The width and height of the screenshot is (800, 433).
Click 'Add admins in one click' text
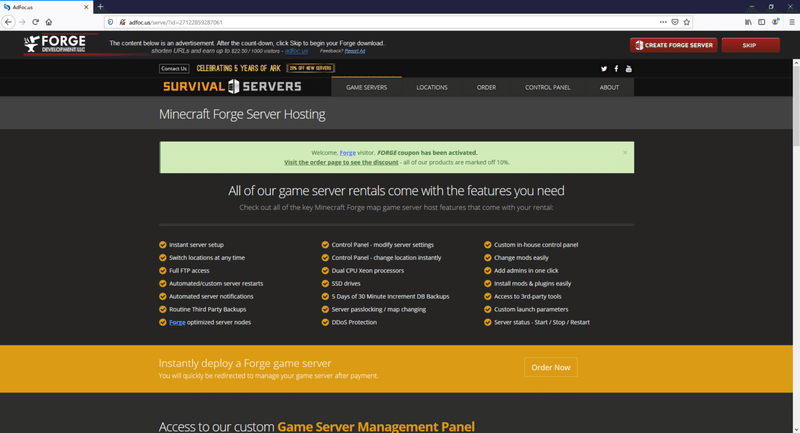coord(526,271)
